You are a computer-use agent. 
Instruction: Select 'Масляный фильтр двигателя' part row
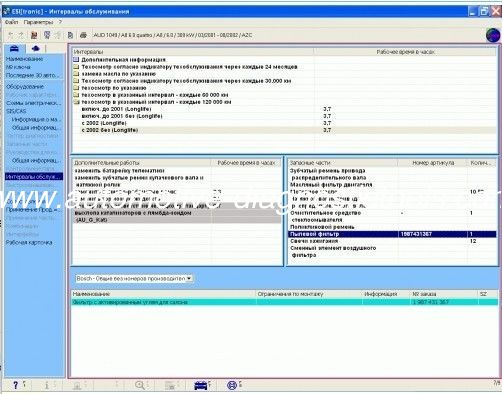click(x=392, y=185)
